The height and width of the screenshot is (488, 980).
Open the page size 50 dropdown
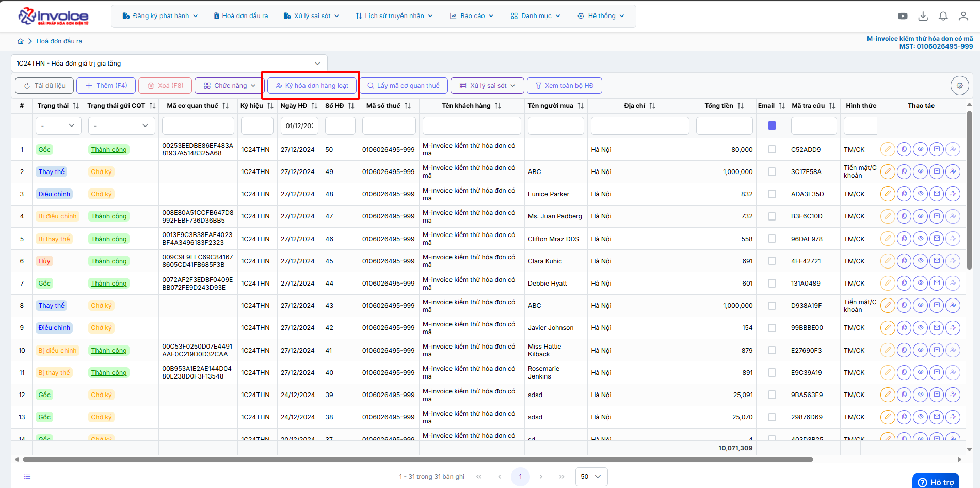pos(591,477)
